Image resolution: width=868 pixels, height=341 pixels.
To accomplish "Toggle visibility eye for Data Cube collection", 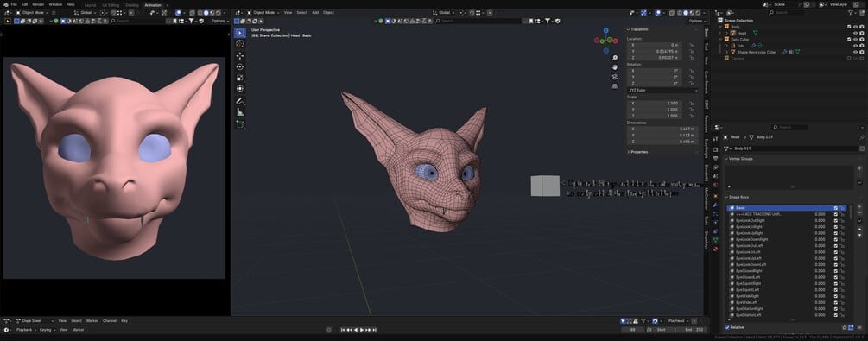I will pyautogui.click(x=855, y=40).
